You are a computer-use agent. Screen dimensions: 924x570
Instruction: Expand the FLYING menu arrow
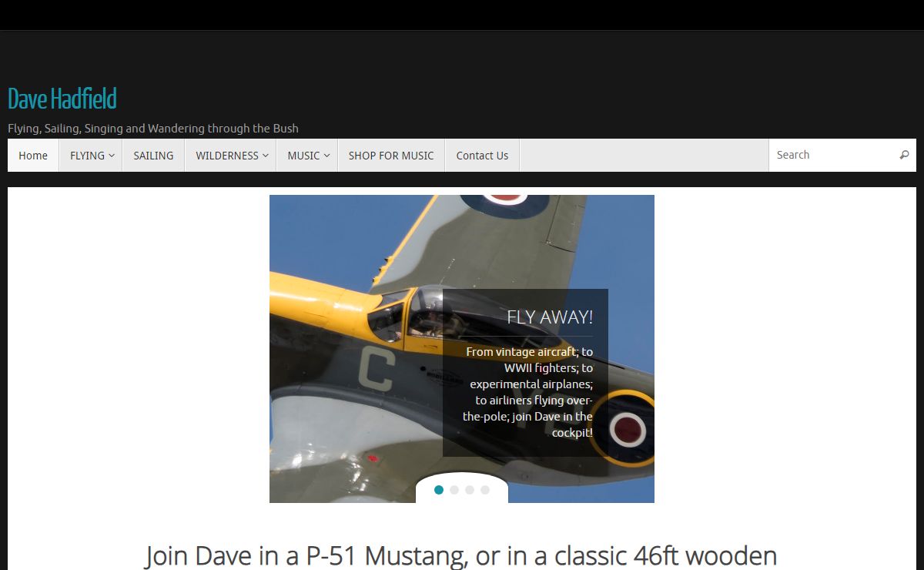click(x=112, y=156)
